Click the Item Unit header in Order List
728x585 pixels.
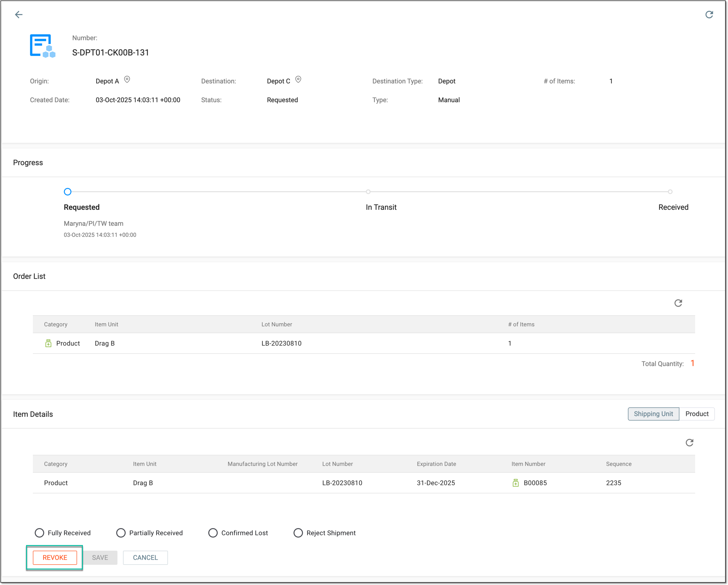[106, 325]
